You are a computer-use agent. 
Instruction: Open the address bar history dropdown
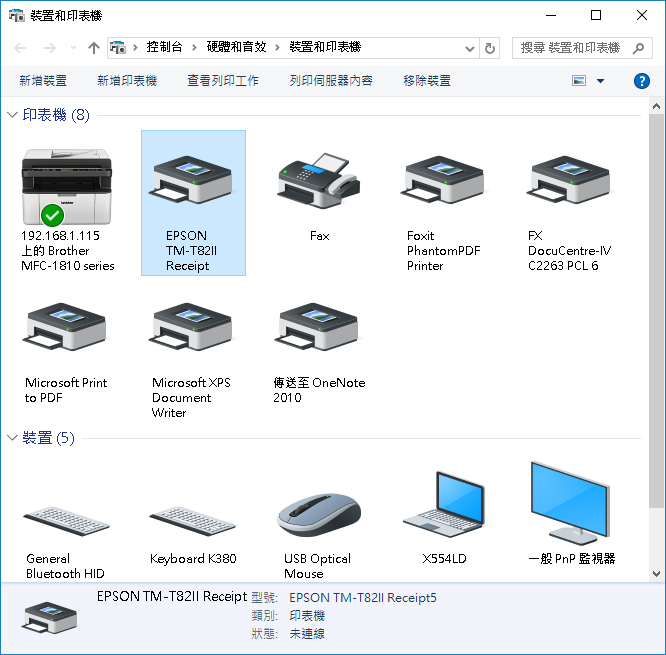click(470, 48)
